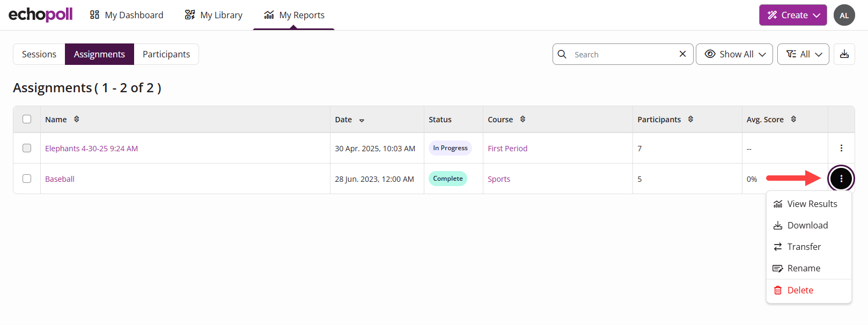Open My Reports navigation item
The image size is (868, 325).
(x=294, y=15)
